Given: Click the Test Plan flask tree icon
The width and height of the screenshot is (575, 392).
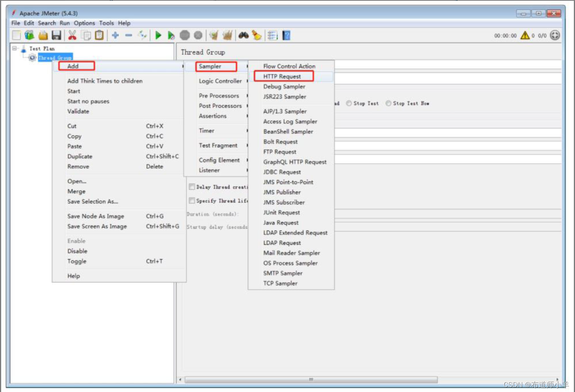Looking at the screenshot, I should tap(24, 49).
